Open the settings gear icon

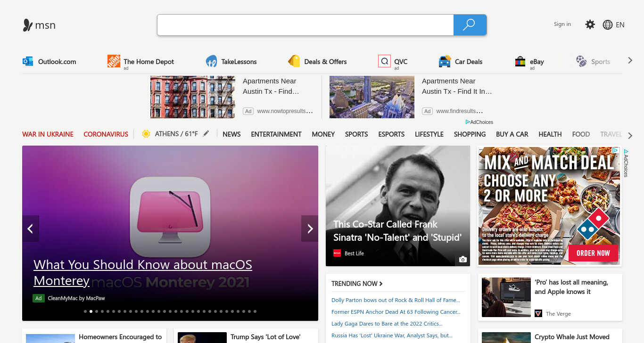click(x=590, y=24)
